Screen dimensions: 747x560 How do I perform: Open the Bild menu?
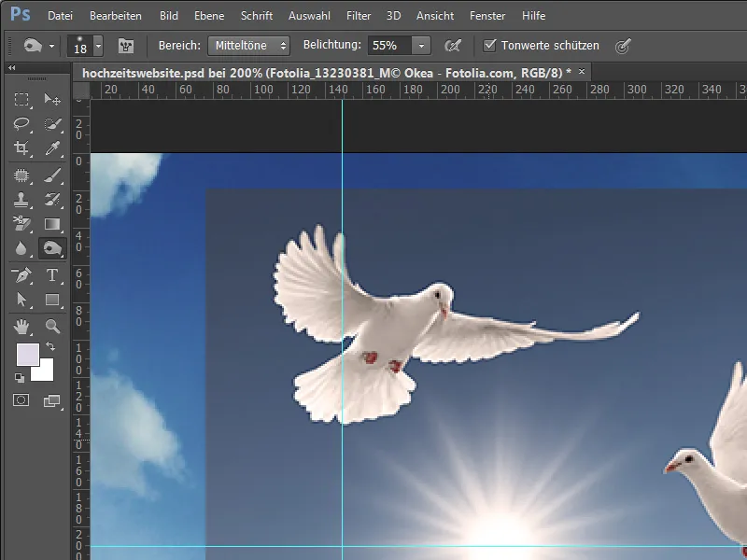[169, 16]
